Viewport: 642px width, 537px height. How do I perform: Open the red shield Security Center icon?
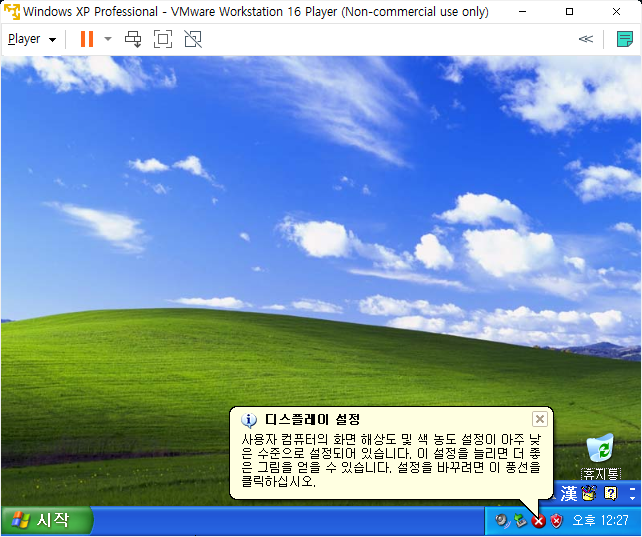(x=556, y=521)
